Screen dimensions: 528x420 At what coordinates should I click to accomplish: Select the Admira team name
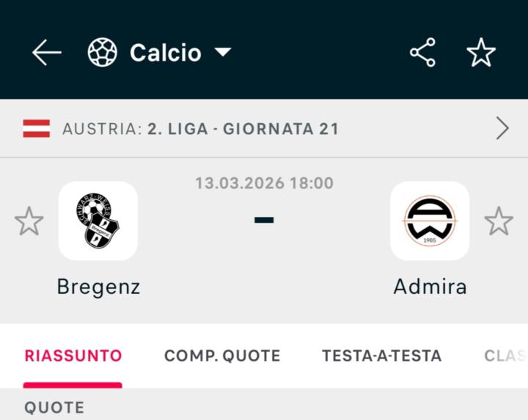430,286
